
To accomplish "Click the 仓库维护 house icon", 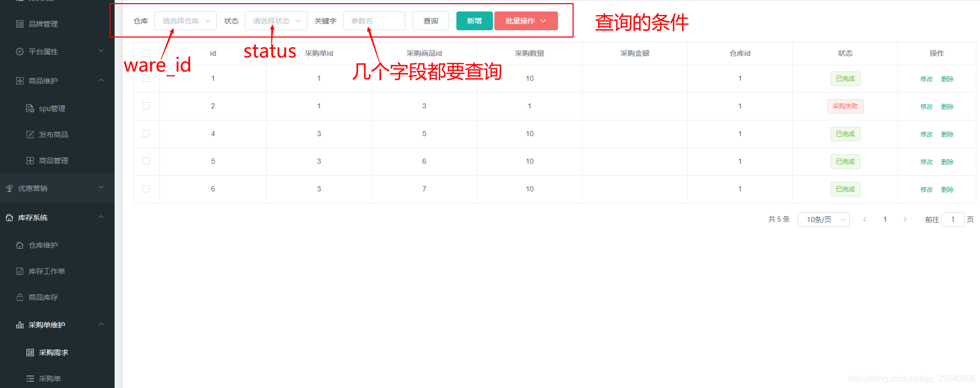I will coord(20,245).
